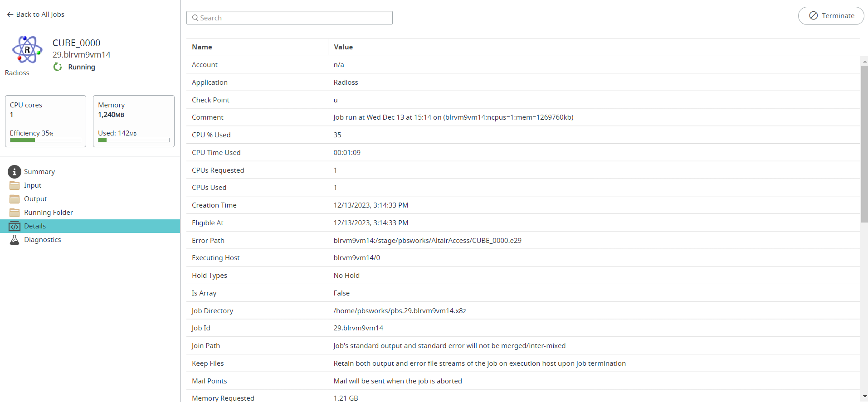Click the Name column header
868x402 pixels.
[202, 47]
